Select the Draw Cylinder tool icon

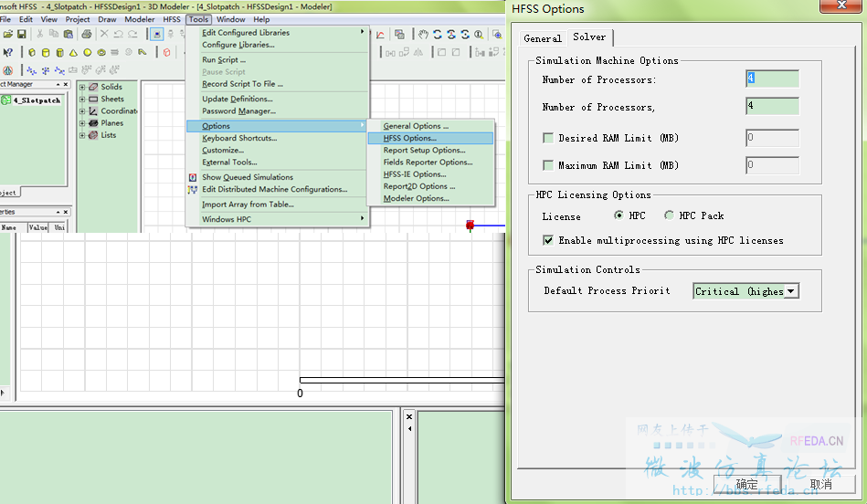point(46,53)
